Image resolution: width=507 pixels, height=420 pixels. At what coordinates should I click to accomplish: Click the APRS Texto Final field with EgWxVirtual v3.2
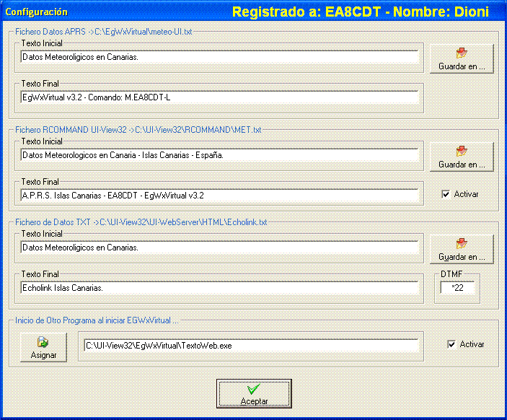click(x=219, y=97)
